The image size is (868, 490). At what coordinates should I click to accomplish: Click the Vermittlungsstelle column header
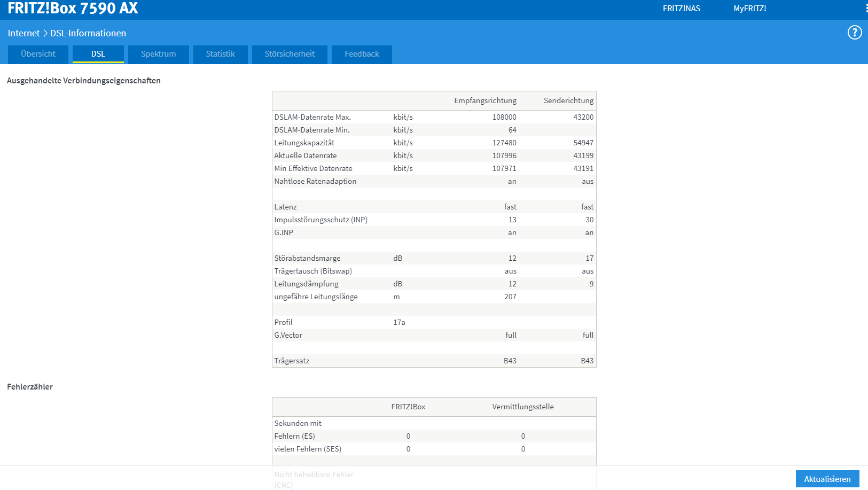point(523,407)
